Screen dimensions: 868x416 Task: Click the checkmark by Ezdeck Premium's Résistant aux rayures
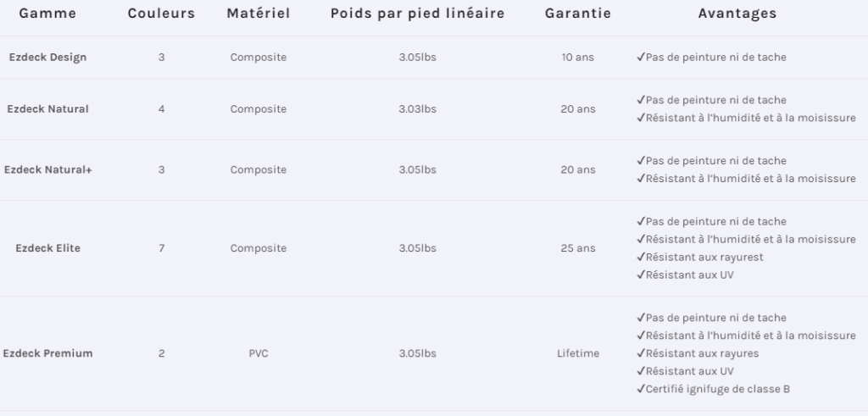coord(641,353)
